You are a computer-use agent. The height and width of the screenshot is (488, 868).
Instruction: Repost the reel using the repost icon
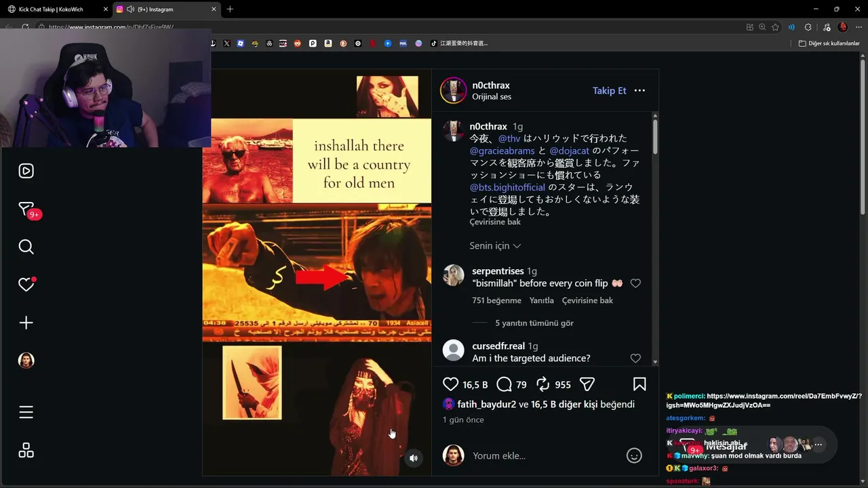[542, 384]
